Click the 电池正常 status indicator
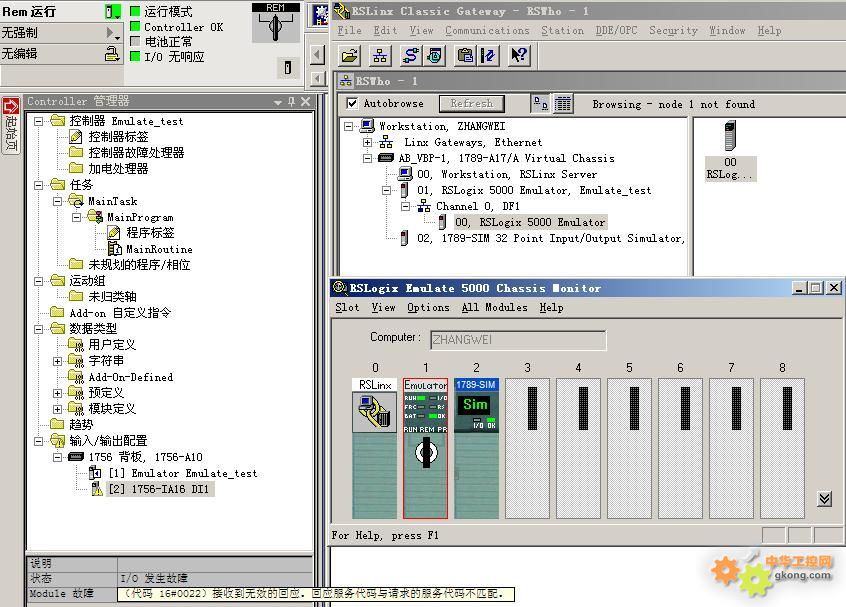846x607 pixels. click(135, 41)
